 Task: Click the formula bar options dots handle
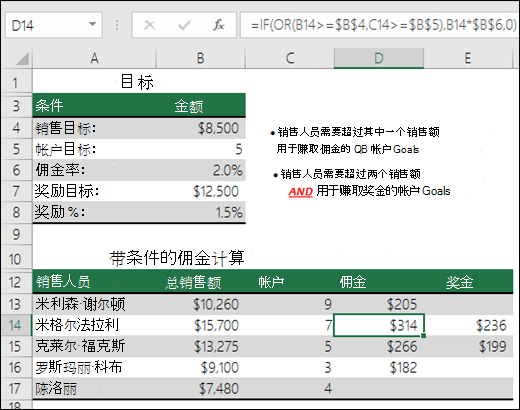[x=117, y=25]
